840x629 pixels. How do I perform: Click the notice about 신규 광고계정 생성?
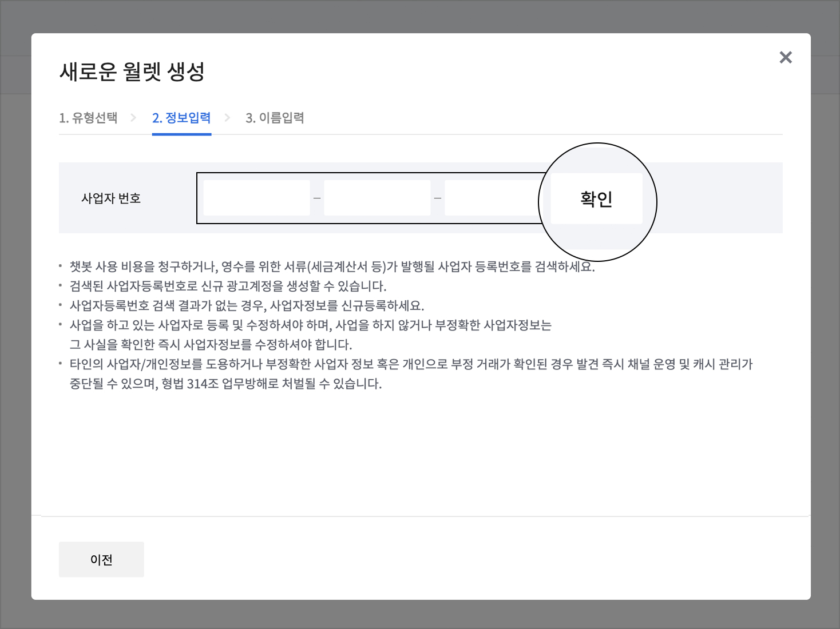point(228,286)
